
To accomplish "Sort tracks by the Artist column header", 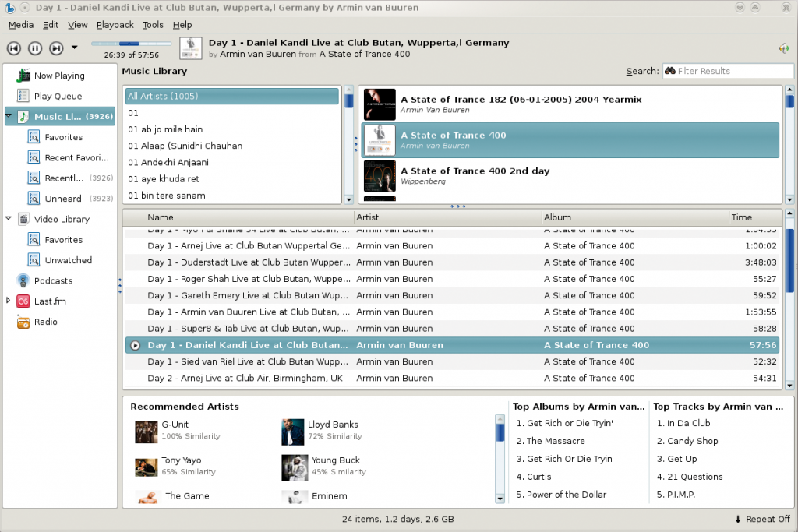I will [448, 217].
